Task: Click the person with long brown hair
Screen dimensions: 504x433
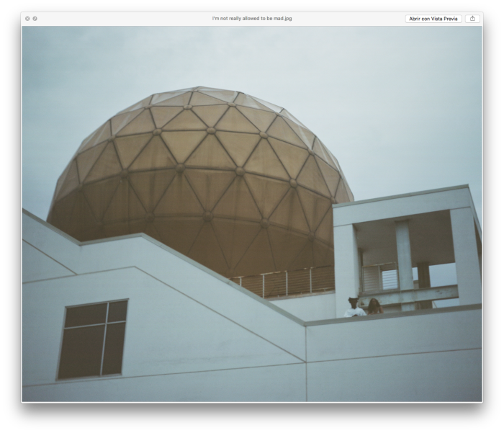Action: [x=374, y=307]
